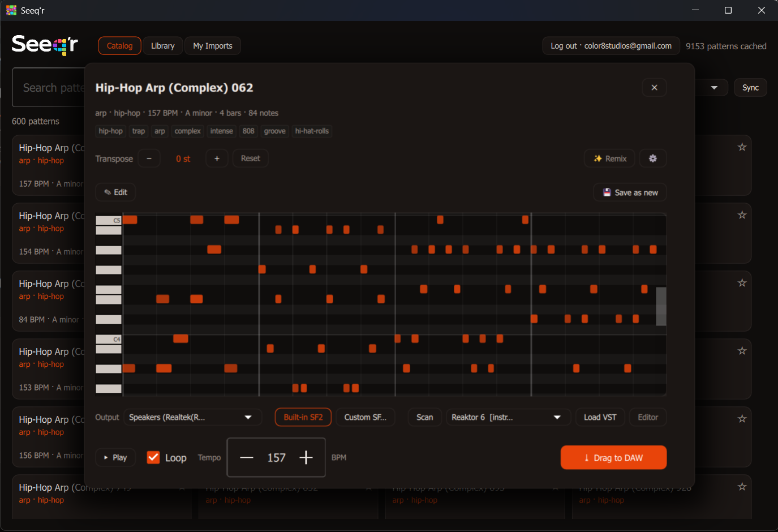Select the 154 BPM pattern card
Viewport: 778px width, 532px height.
[x=49, y=233]
